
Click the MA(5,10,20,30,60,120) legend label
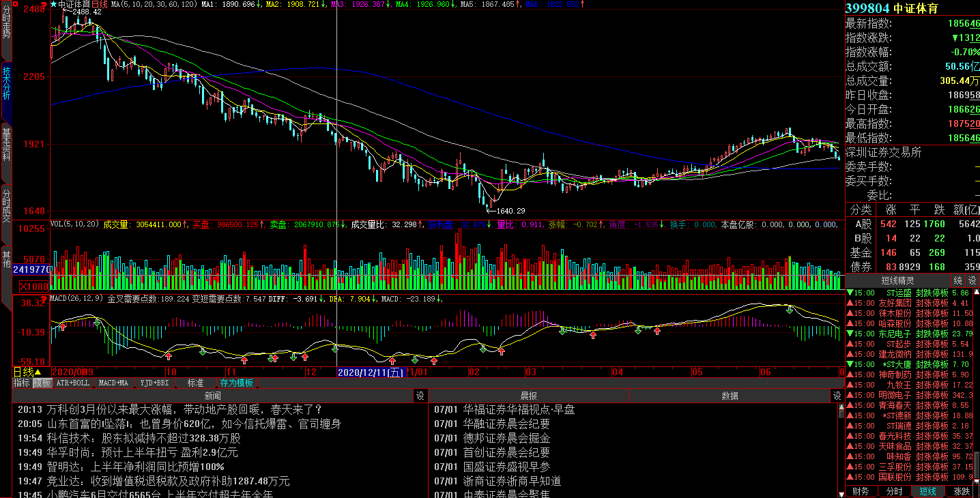click(x=154, y=4)
